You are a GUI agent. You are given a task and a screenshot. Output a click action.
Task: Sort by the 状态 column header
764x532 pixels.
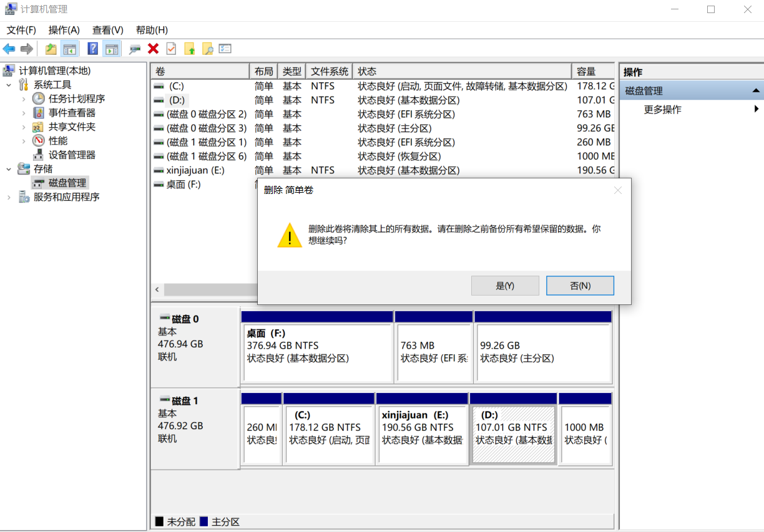[463, 71]
